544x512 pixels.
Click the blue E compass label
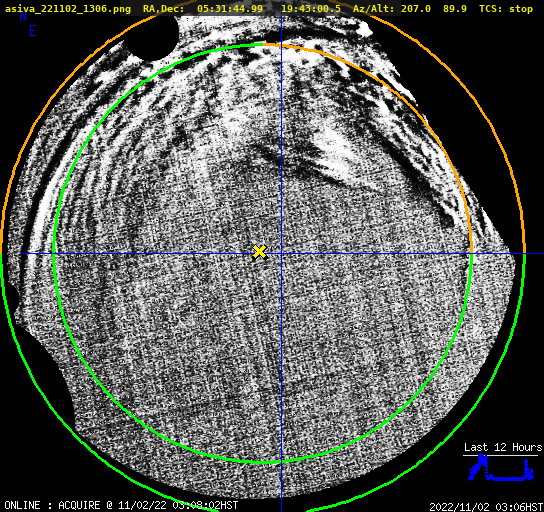coord(33,32)
